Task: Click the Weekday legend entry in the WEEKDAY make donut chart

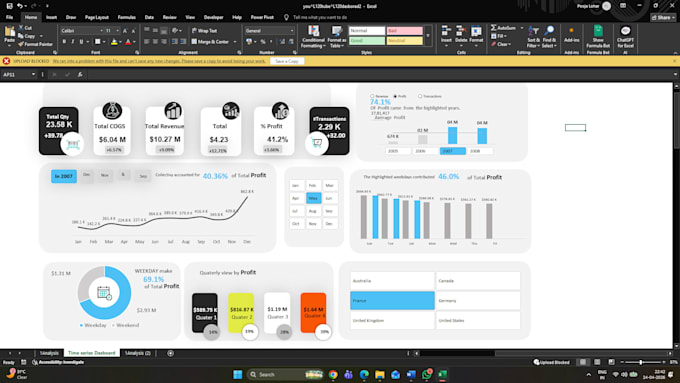Action: (x=93, y=325)
